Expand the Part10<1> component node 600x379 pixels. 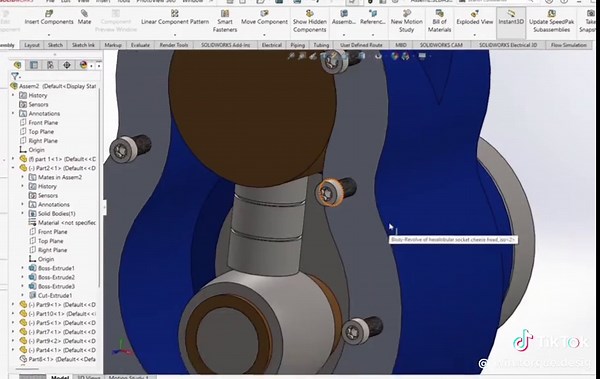click(13, 314)
